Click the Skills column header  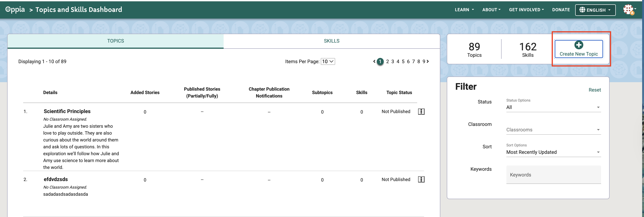[x=361, y=92]
